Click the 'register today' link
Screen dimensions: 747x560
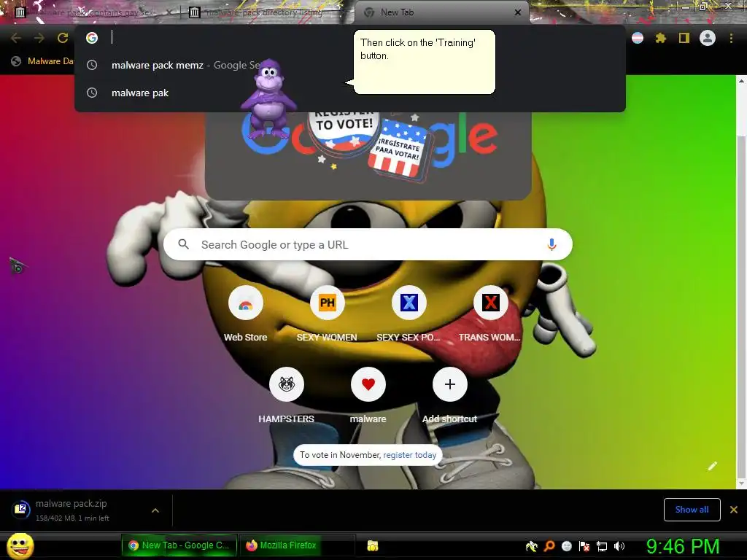tap(410, 455)
